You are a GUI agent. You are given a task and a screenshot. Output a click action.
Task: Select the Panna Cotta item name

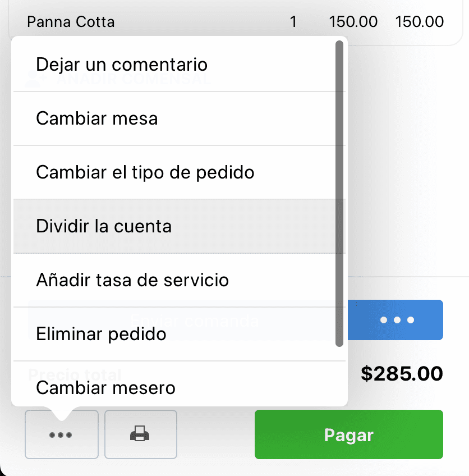point(71,22)
